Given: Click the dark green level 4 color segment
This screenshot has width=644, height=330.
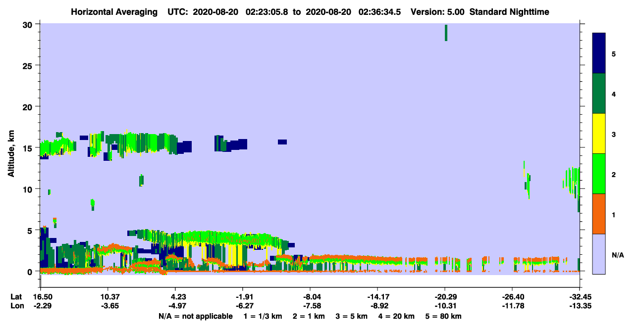Looking at the screenshot, I should 599,94.
